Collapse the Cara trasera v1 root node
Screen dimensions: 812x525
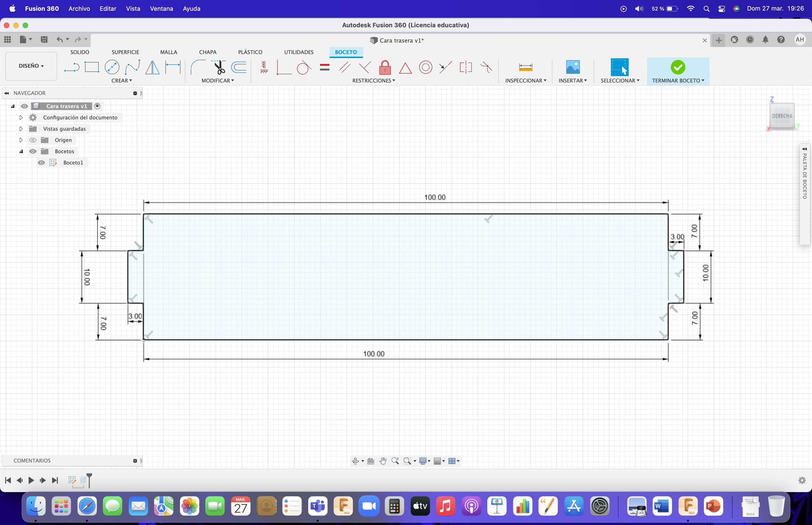click(x=13, y=106)
